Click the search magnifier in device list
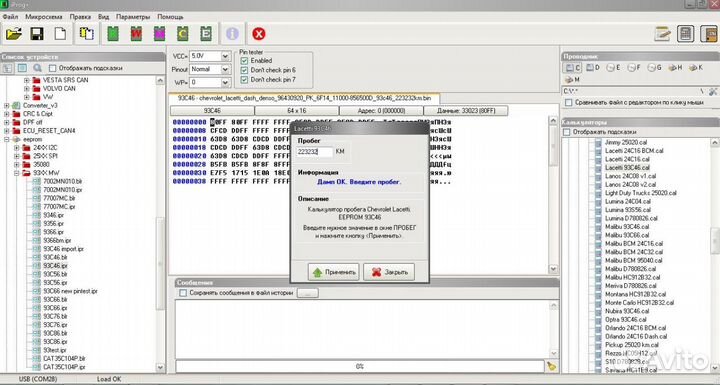This screenshot has width=720, height=385. coord(37,68)
